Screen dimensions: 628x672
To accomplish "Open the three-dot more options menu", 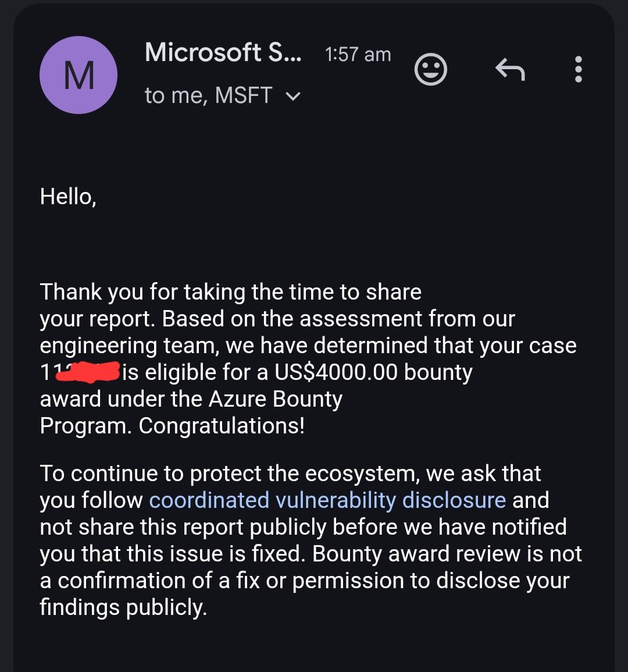I will click(579, 69).
